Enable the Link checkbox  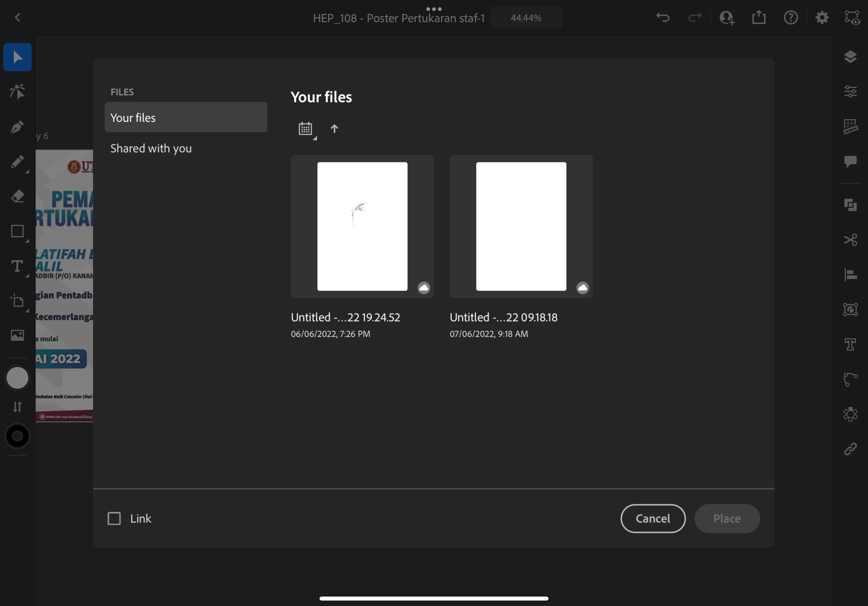point(114,518)
